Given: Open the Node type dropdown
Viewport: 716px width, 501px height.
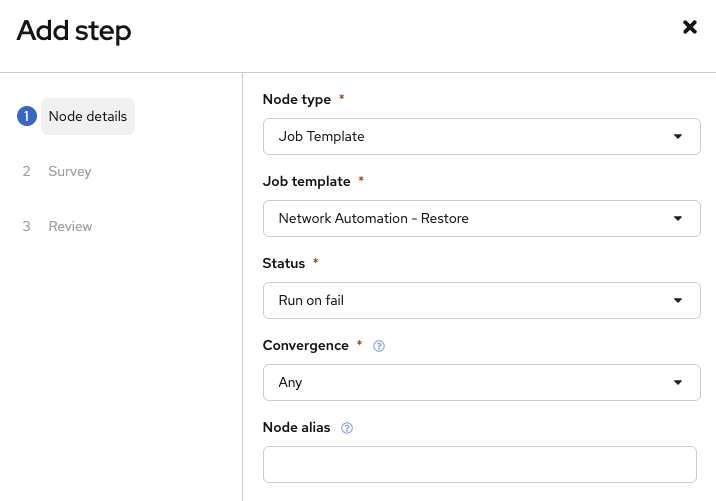Looking at the screenshot, I should pyautogui.click(x=481, y=137).
